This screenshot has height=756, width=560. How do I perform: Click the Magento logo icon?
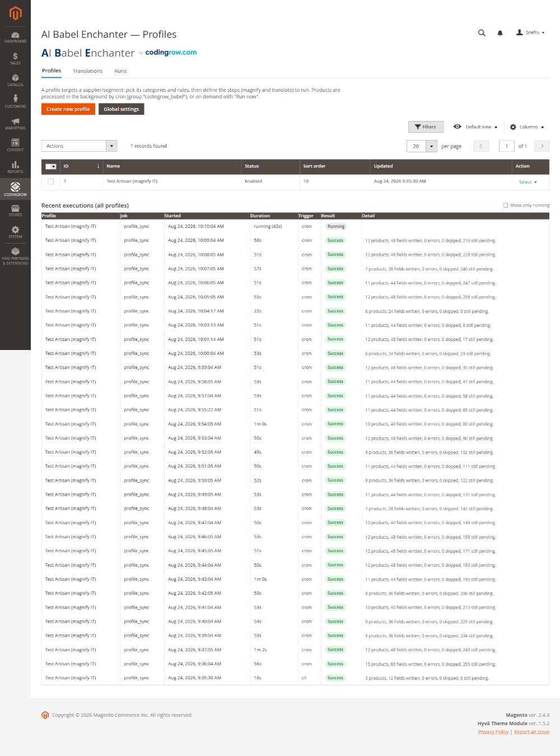[x=15, y=13]
